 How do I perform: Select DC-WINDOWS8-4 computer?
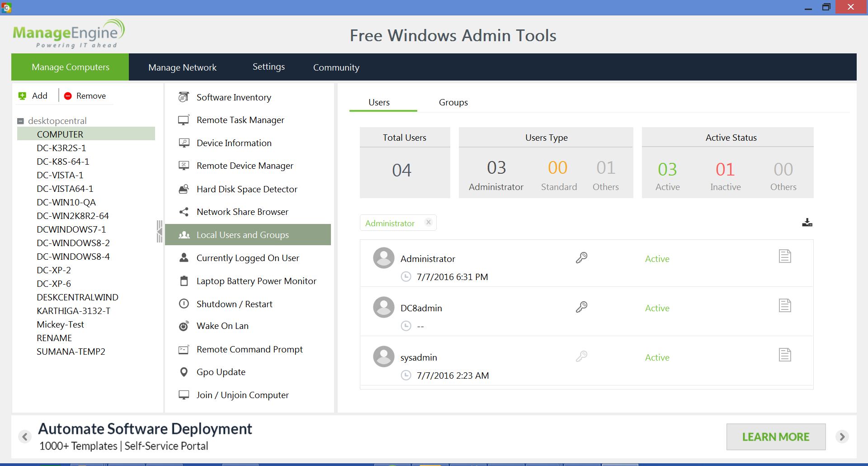73,257
